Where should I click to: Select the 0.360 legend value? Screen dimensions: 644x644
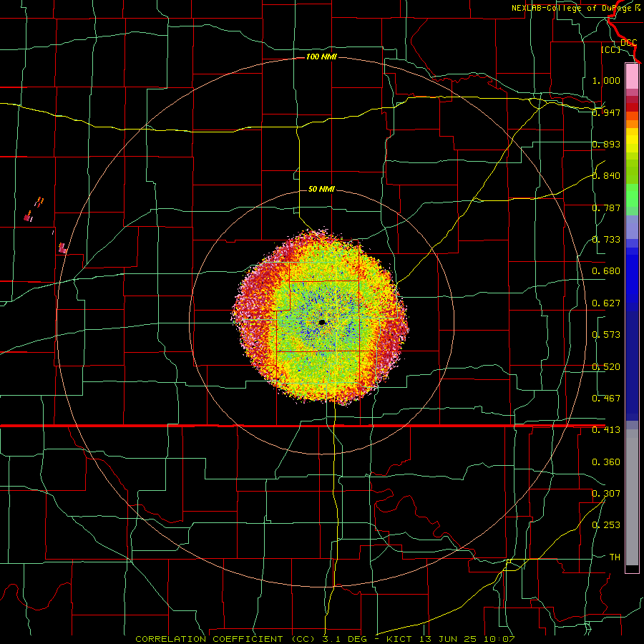(606, 462)
